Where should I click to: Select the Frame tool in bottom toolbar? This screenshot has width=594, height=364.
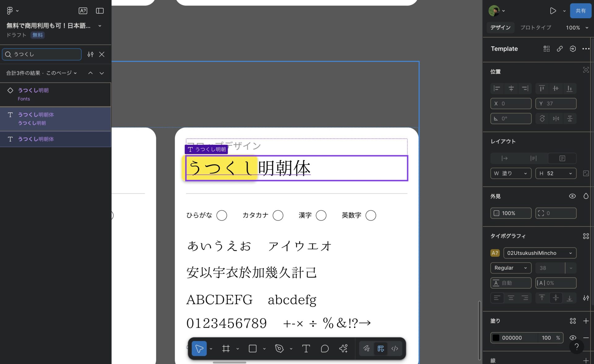[226, 349]
